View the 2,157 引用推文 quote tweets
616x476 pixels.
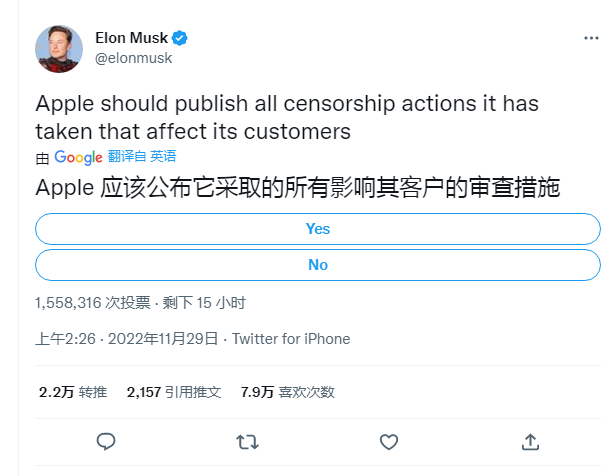point(174,392)
